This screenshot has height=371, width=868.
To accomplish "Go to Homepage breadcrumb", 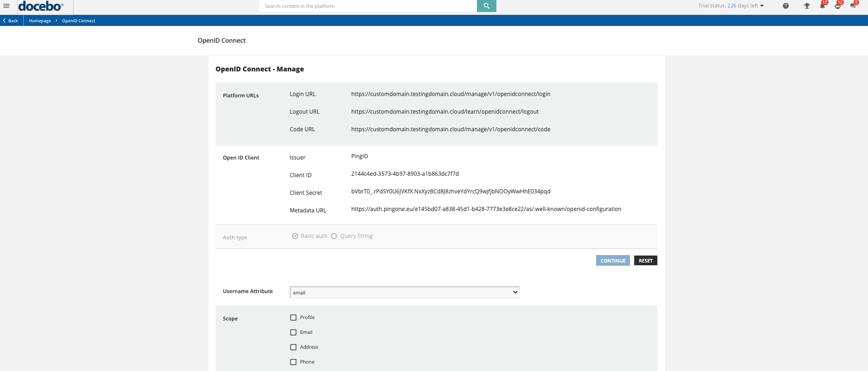I will [x=40, y=21].
